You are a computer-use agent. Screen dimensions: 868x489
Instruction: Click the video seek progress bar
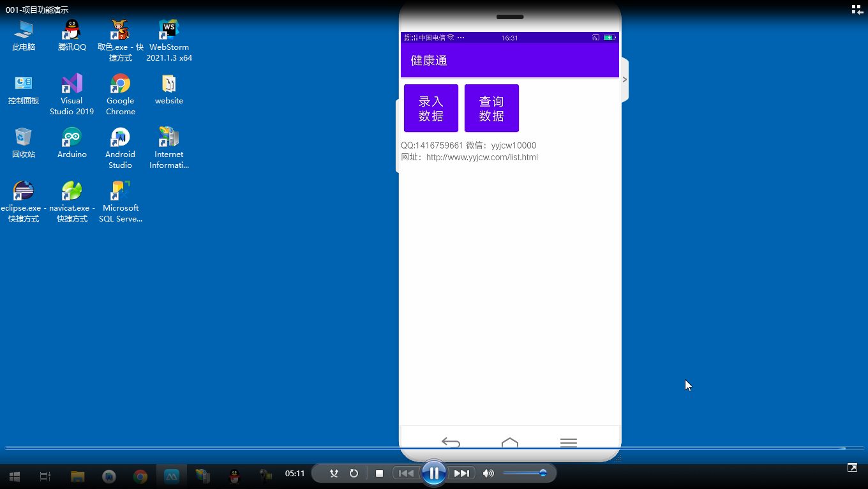click(434, 448)
